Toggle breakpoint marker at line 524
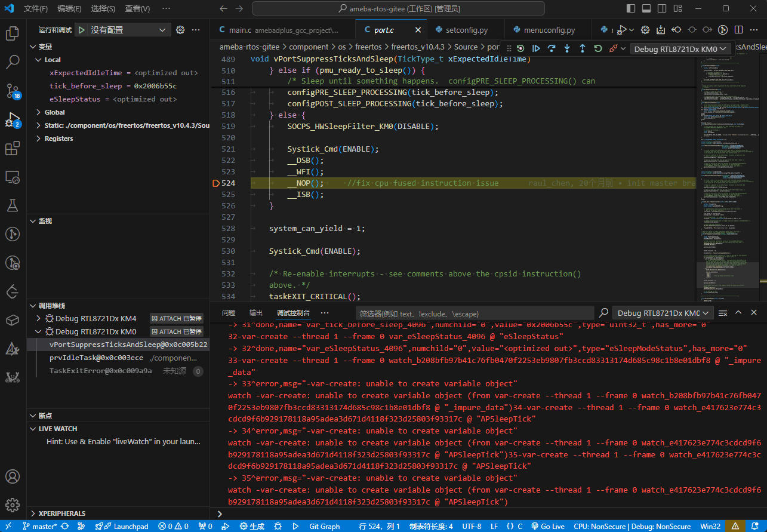 point(216,183)
